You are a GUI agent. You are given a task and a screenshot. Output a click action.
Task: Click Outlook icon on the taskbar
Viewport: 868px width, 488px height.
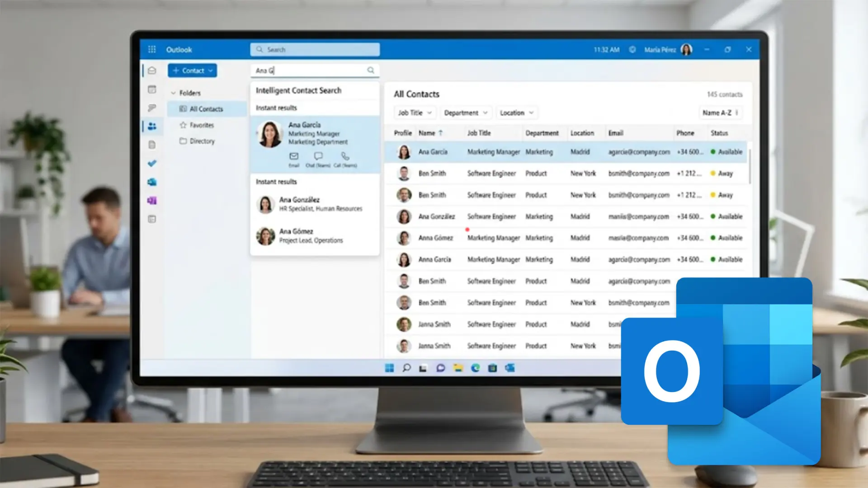[x=510, y=368]
